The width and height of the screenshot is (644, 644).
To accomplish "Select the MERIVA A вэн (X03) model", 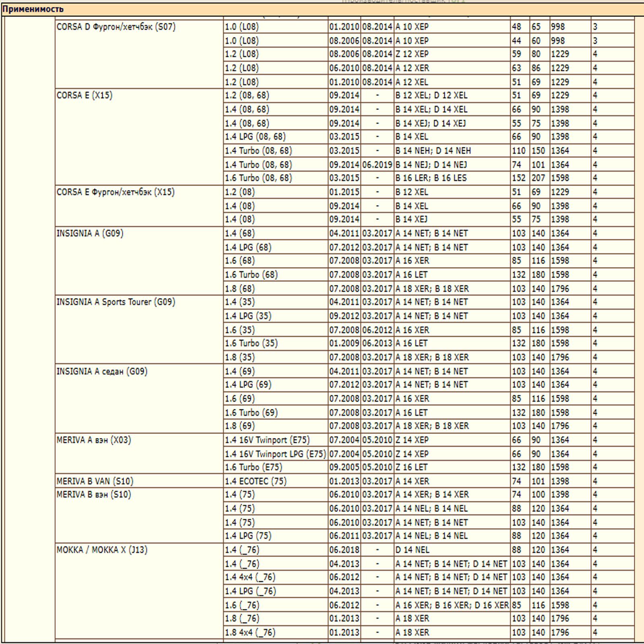I will pos(94,440).
